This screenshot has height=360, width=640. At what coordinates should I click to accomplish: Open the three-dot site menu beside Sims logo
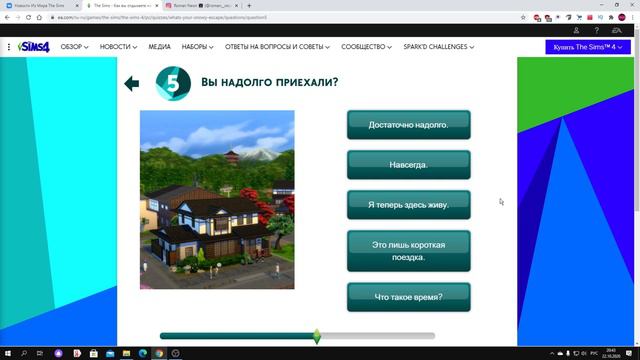(x=9, y=47)
